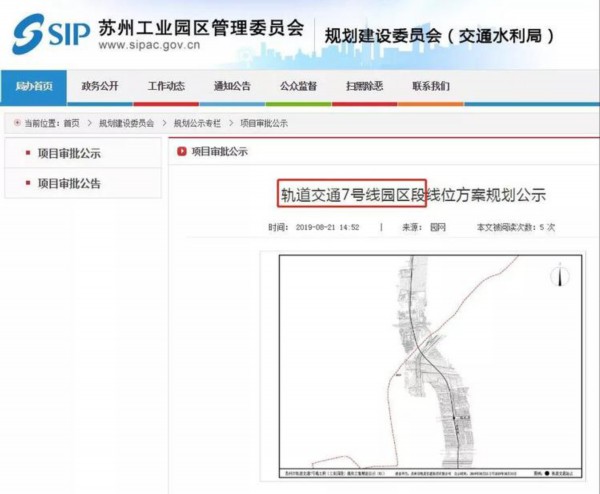Click the 规划公示专栏 breadcrumb link

click(x=197, y=123)
